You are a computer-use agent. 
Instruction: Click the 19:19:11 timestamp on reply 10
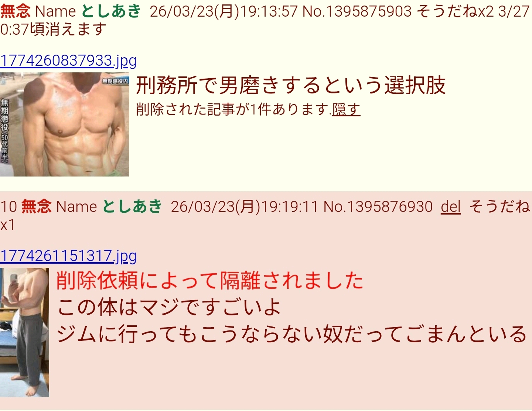[290, 207]
